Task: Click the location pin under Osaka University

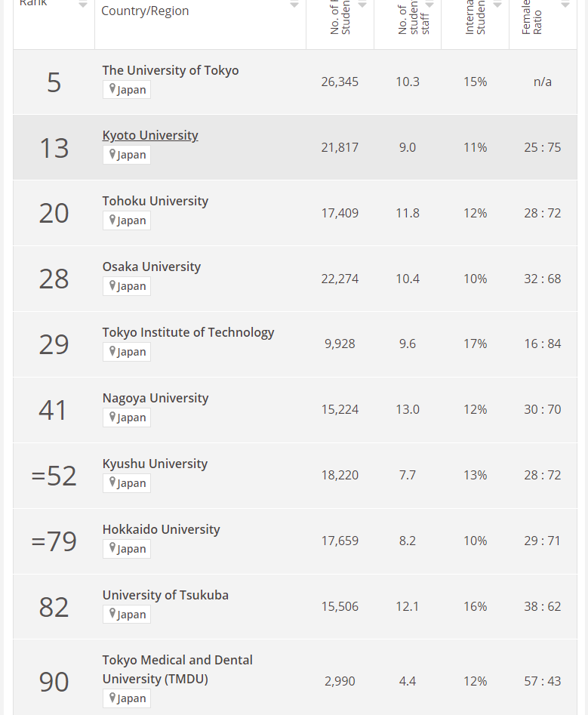Action: click(112, 286)
